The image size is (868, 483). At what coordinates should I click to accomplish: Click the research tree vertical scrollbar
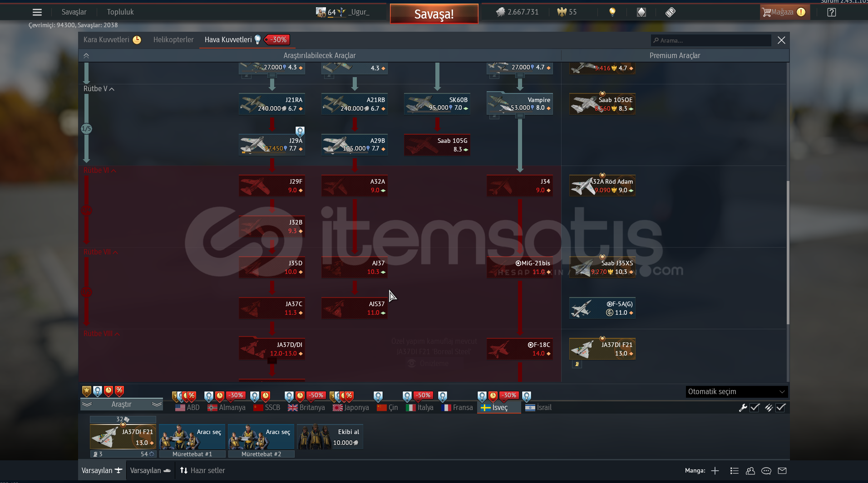[x=788, y=253]
